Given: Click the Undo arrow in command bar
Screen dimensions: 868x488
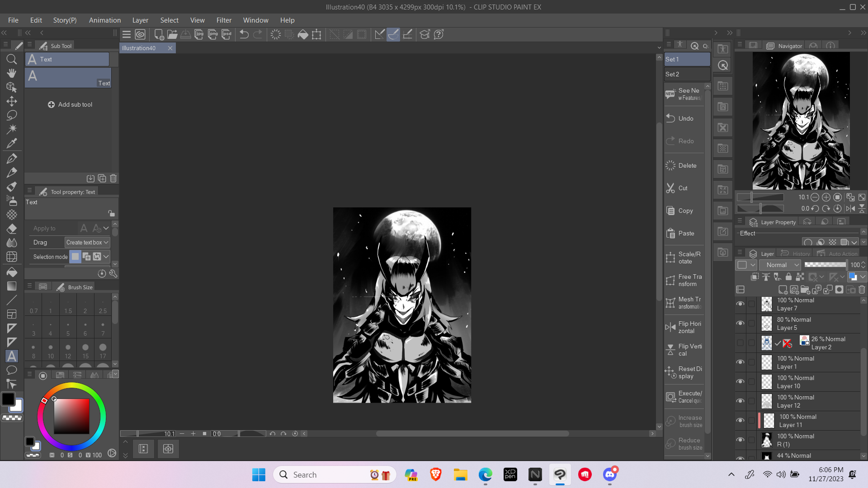Looking at the screenshot, I should (x=244, y=34).
